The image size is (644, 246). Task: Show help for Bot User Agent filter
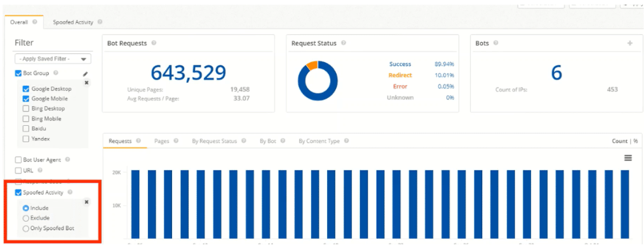[67, 160]
